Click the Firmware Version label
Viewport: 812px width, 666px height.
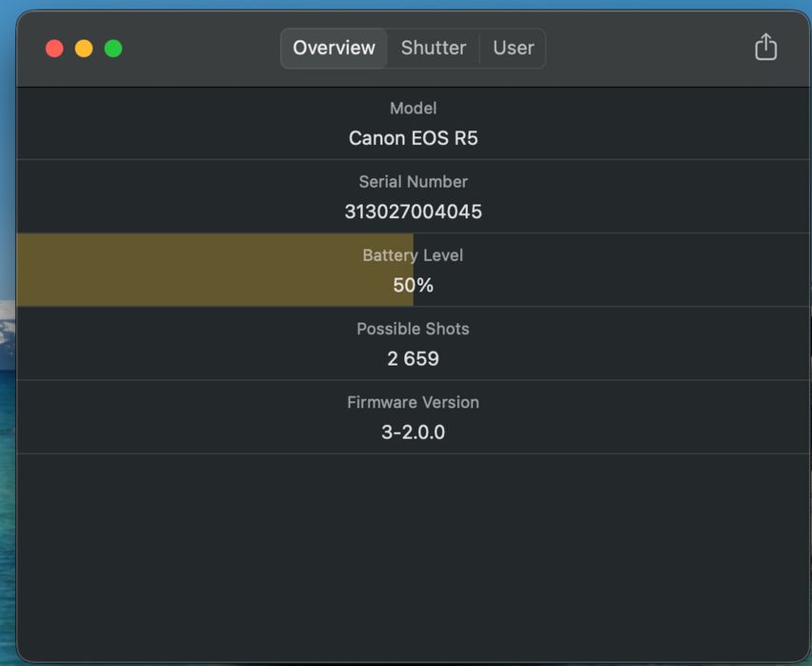[414, 402]
